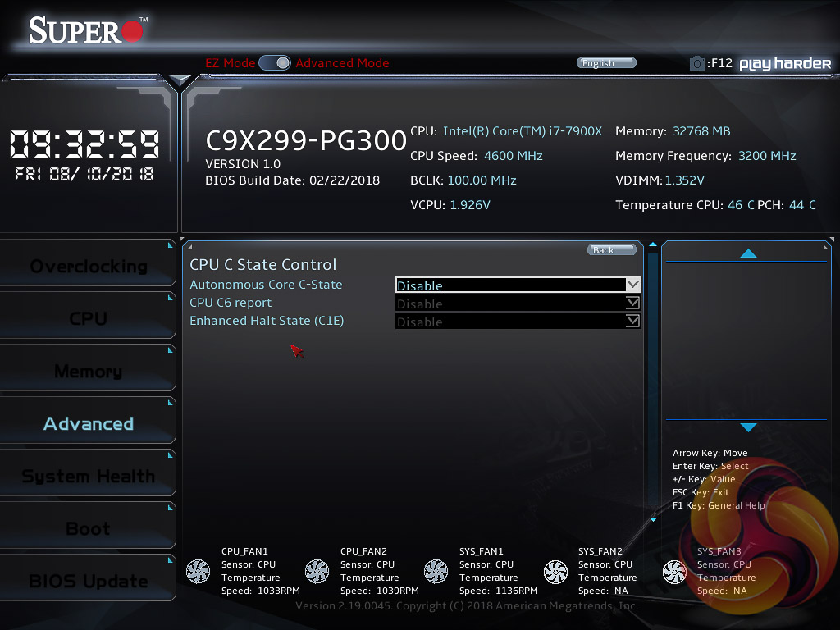Toggle the EZ Mode / Advanced Mode switch

[275, 63]
